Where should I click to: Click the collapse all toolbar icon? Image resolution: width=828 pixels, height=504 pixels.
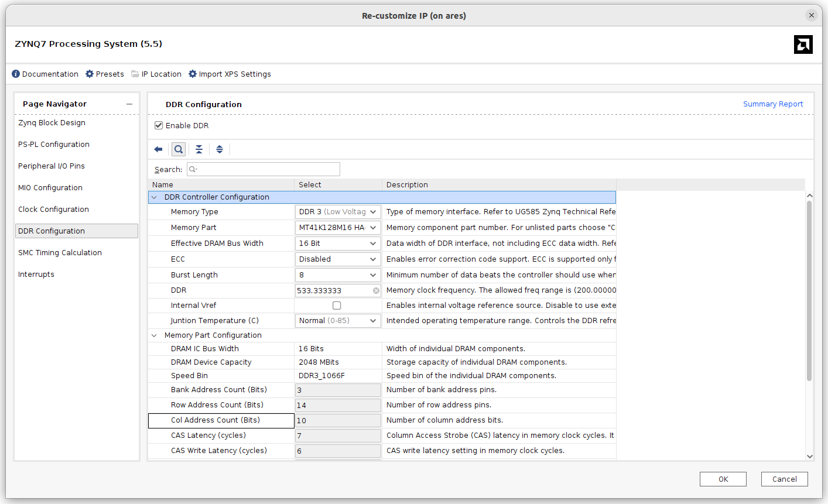pos(199,149)
